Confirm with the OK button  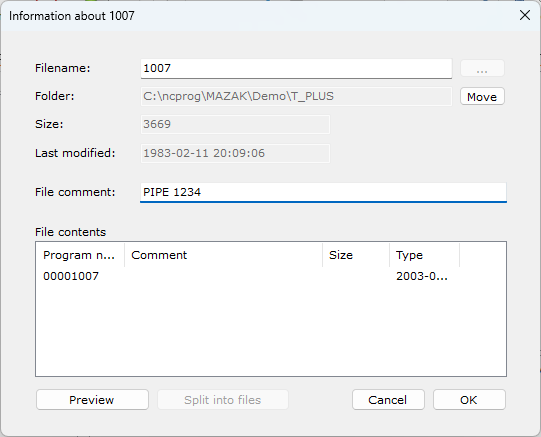[x=469, y=400]
